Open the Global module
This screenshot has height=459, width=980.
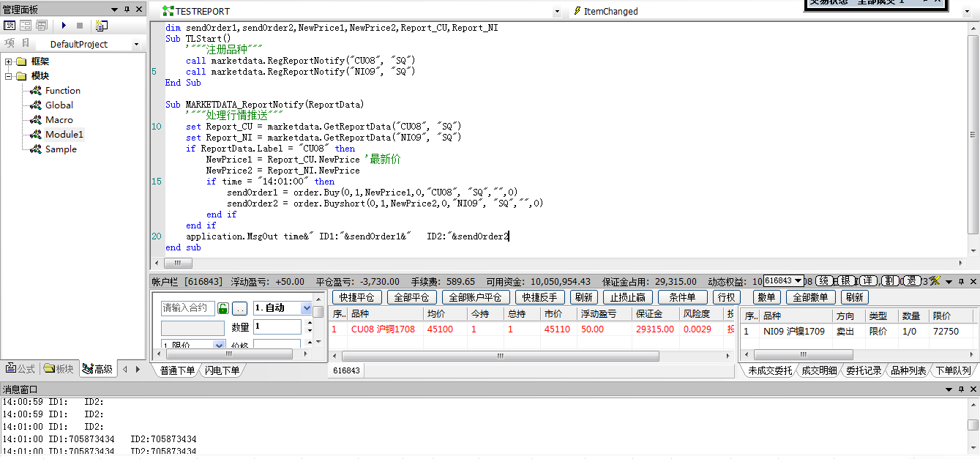pyautogui.click(x=59, y=105)
